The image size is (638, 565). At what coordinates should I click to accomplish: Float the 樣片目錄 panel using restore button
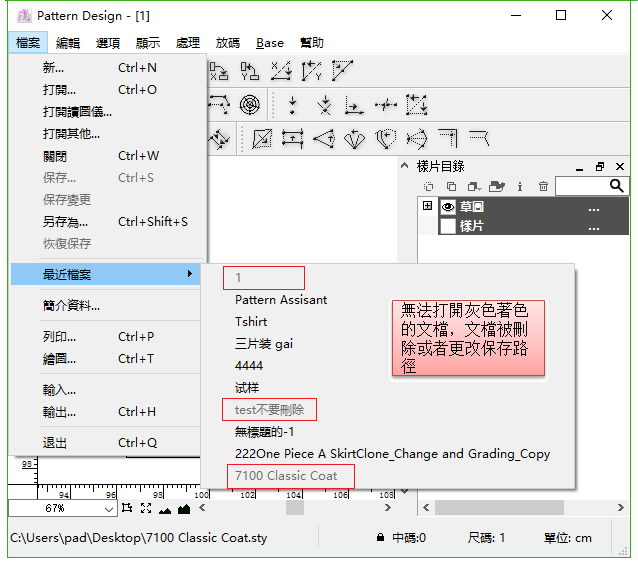(600, 166)
